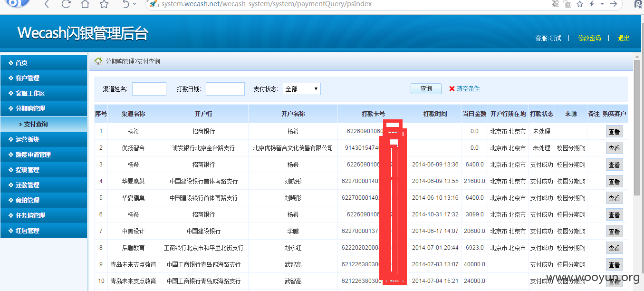Click the amount cell 21600.0

tap(474, 181)
